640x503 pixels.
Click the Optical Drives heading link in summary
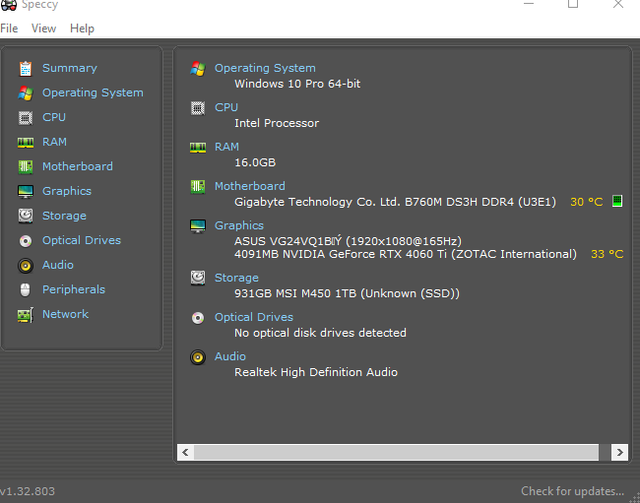point(254,317)
